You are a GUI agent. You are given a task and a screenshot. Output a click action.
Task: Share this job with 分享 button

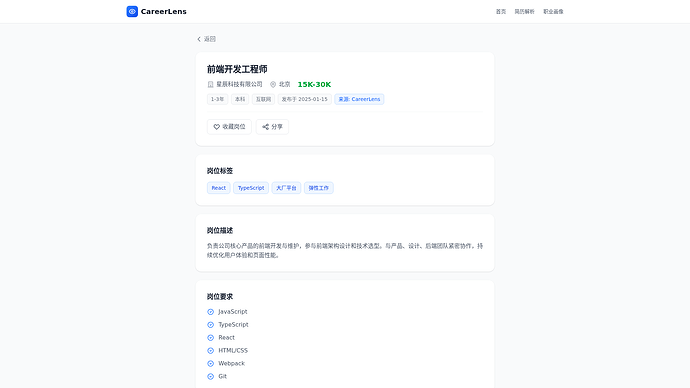pos(272,127)
